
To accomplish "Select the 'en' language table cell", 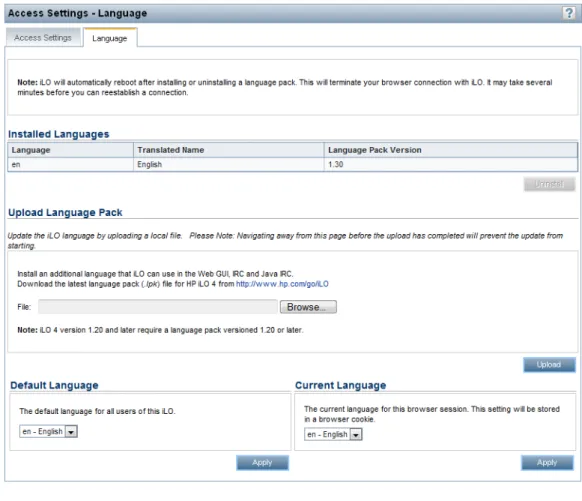I will [x=71, y=164].
